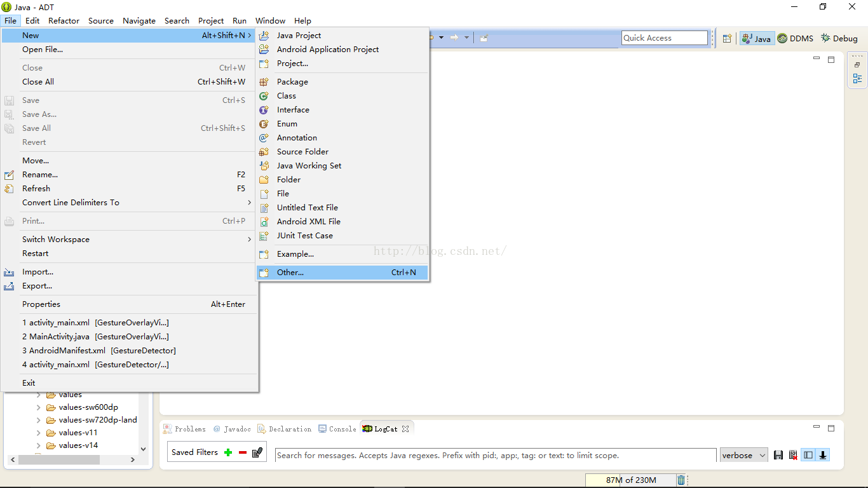Select values-v14 folder in tree
The image size is (868, 488).
(x=78, y=445)
